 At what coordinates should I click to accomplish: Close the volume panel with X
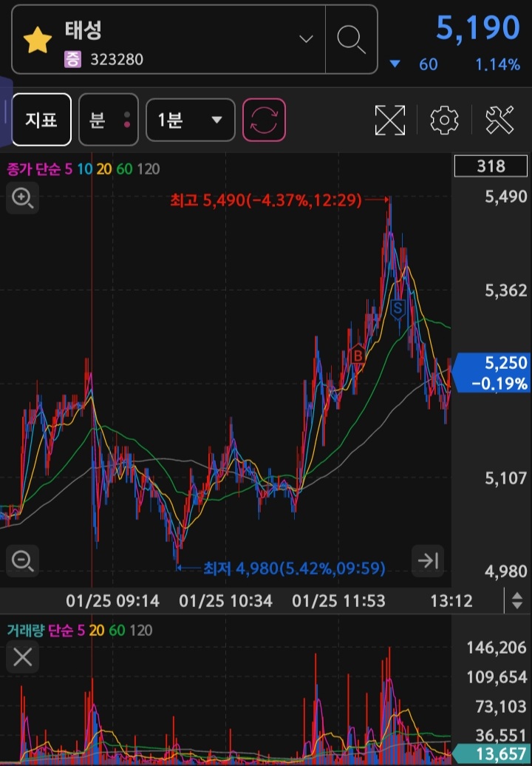(x=22, y=657)
